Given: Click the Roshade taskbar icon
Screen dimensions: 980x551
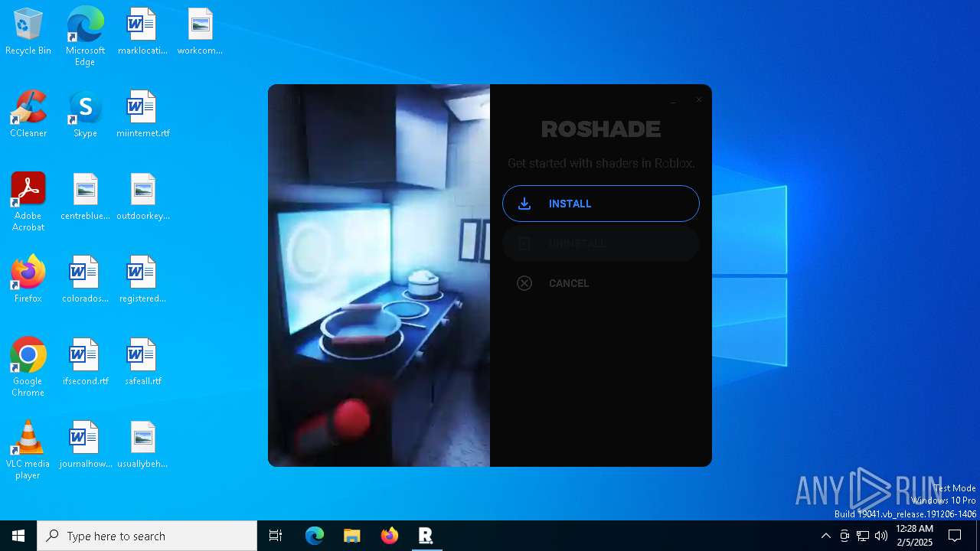Looking at the screenshot, I should point(426,536).
